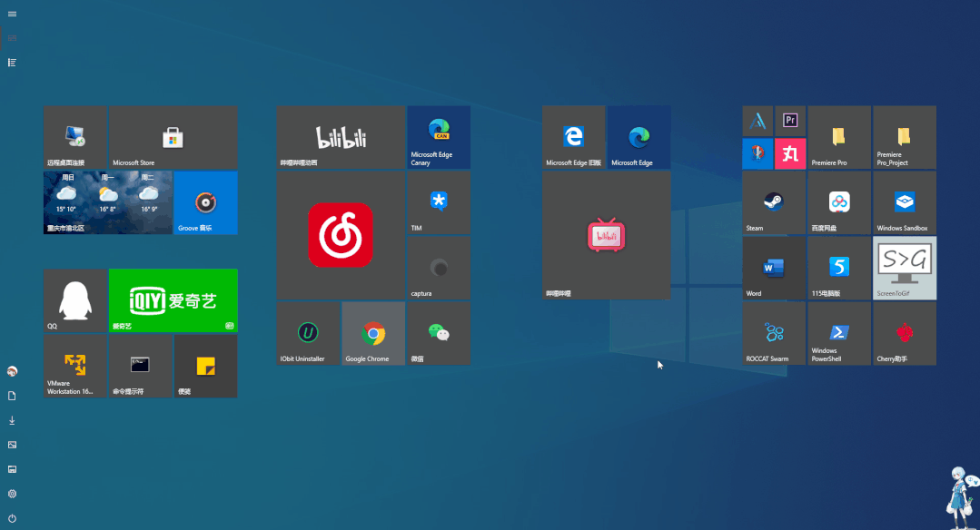Launch the new Microsoft Edge tile
Image resolution: width=980 pixels, height=530 pixels.
pyautogui.click(x=639, y=137)
